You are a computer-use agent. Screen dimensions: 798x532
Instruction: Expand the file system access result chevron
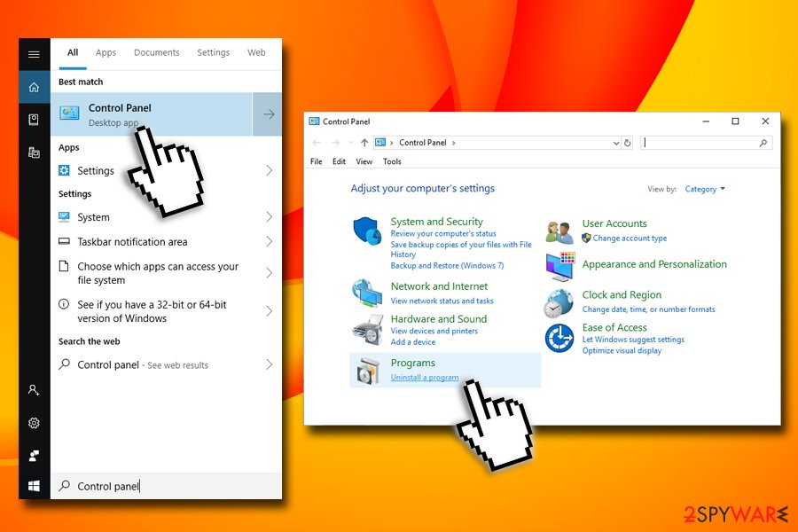(270, 273)
